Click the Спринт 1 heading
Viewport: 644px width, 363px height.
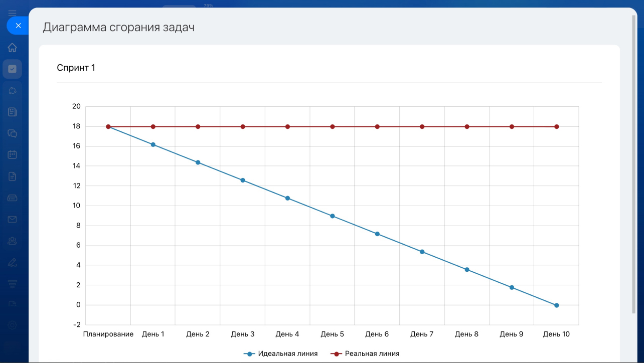[76, 68]
